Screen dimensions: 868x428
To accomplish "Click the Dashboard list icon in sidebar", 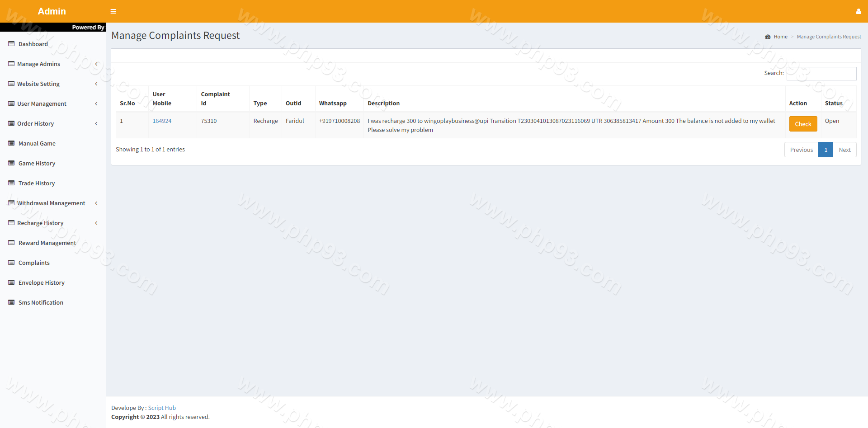I will [11, 44].
